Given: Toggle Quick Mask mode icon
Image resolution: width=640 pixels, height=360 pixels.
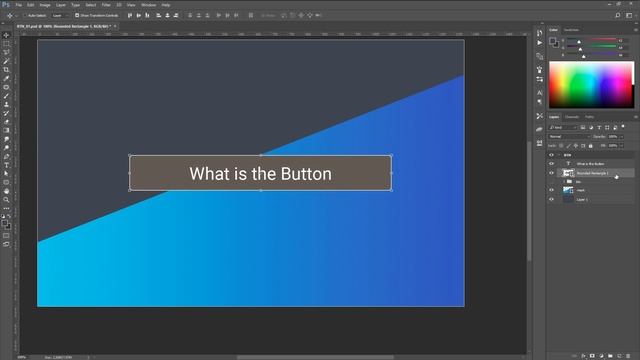Looking at the screenshot, I should point(6,236).
